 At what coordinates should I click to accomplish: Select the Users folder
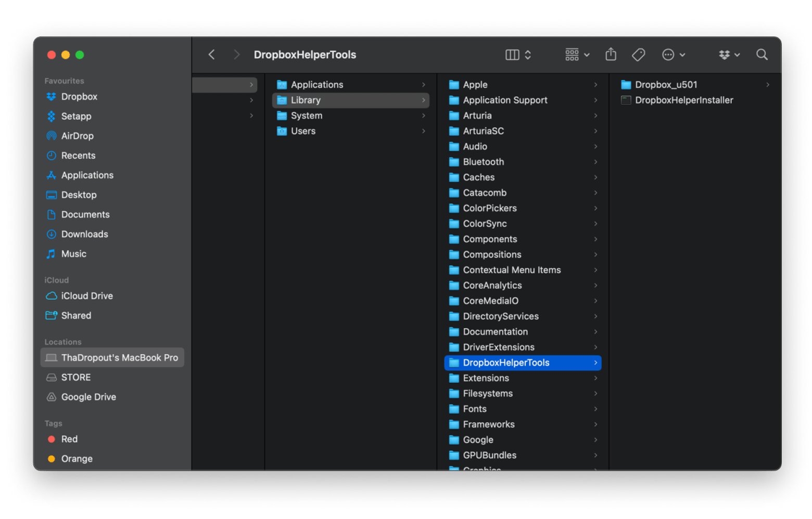pyautogui.click(x=303, y=131)
